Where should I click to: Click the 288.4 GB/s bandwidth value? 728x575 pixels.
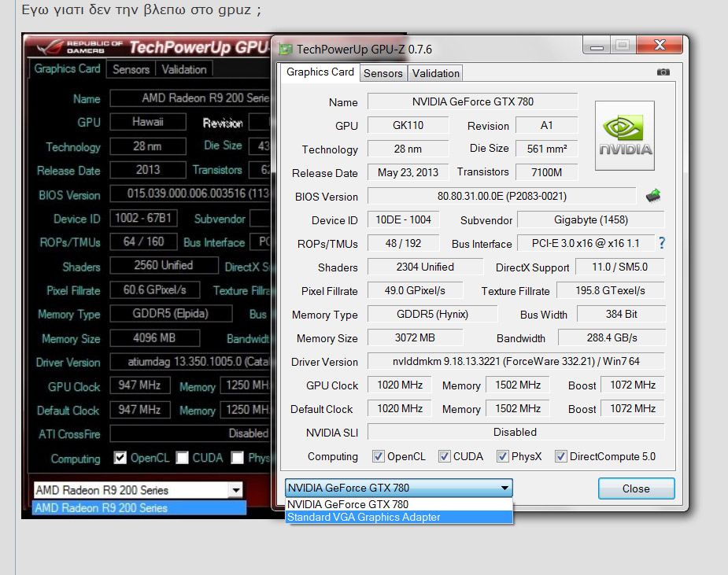coord(612,337)
